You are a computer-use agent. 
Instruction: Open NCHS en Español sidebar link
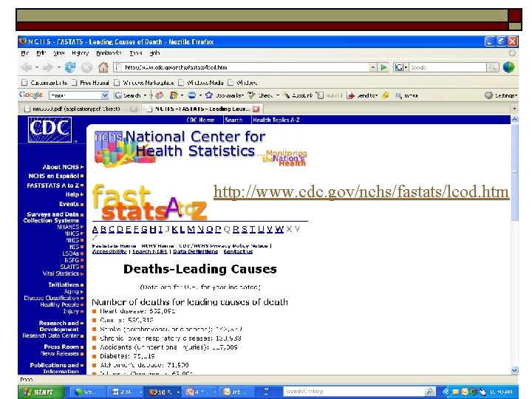pos(55,176)
